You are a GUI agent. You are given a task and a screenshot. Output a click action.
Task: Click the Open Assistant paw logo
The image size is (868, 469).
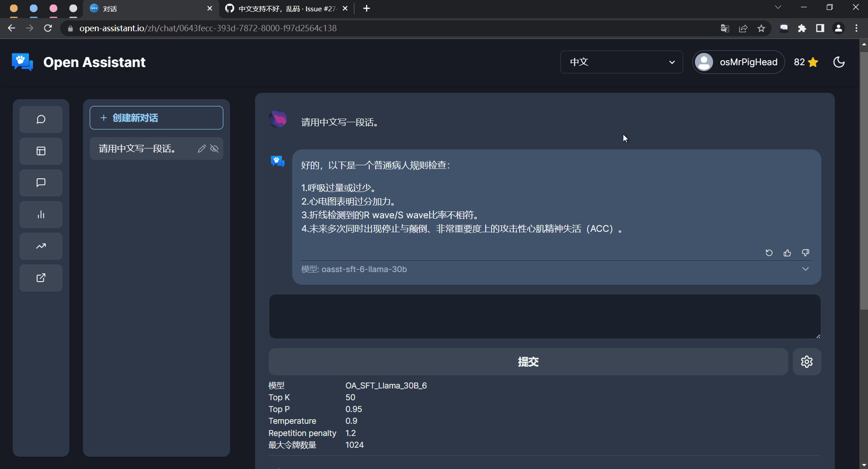[x=22, y=62]
